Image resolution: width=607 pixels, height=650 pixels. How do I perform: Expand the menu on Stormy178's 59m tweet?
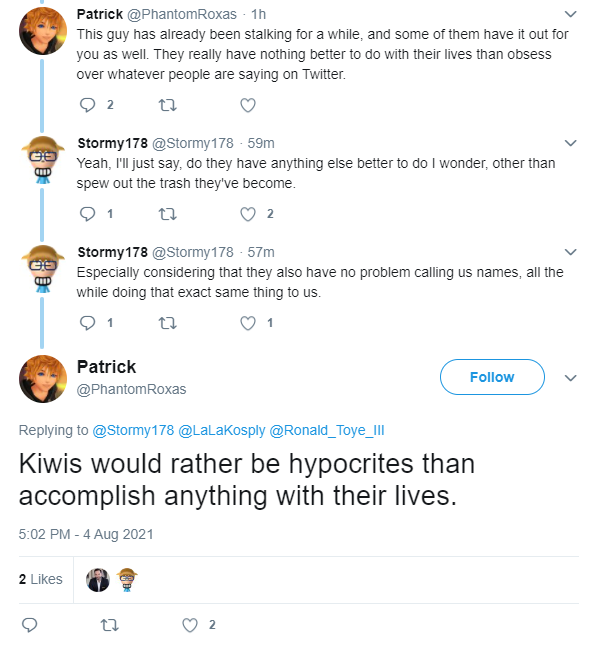click(571, 143)
